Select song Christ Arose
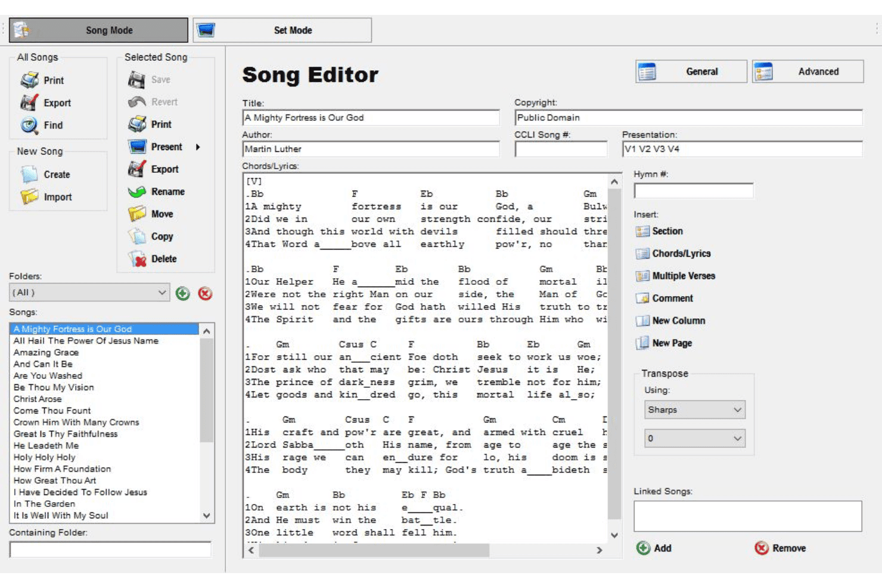Viewport: 882px width, 588px height. (38, 399)
